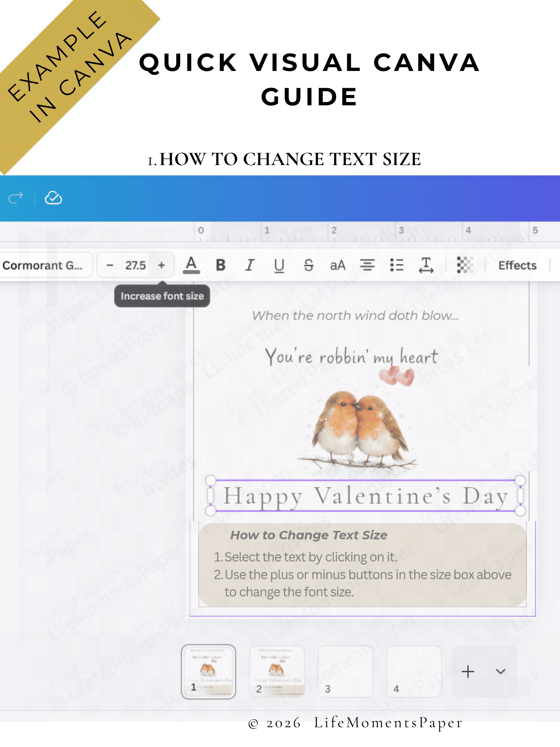Toggle bold formatting
560x747 pixels.
(221, 265)
